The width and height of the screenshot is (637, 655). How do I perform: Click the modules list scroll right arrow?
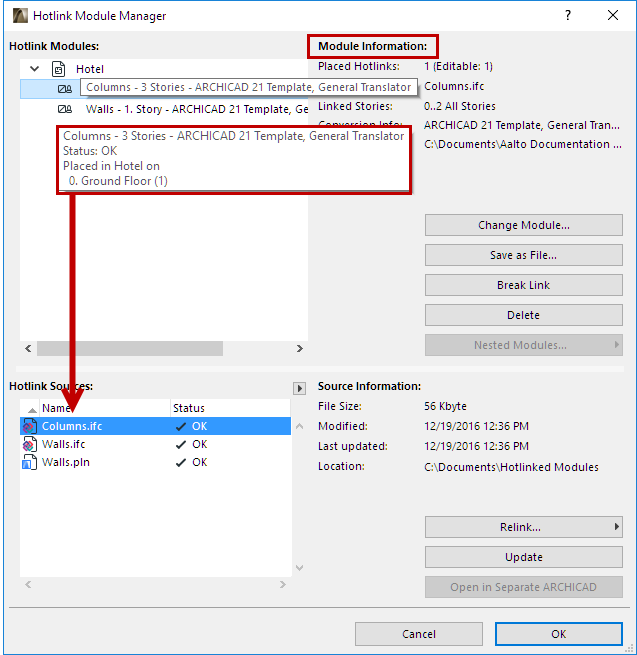click(x=299, y=348)
